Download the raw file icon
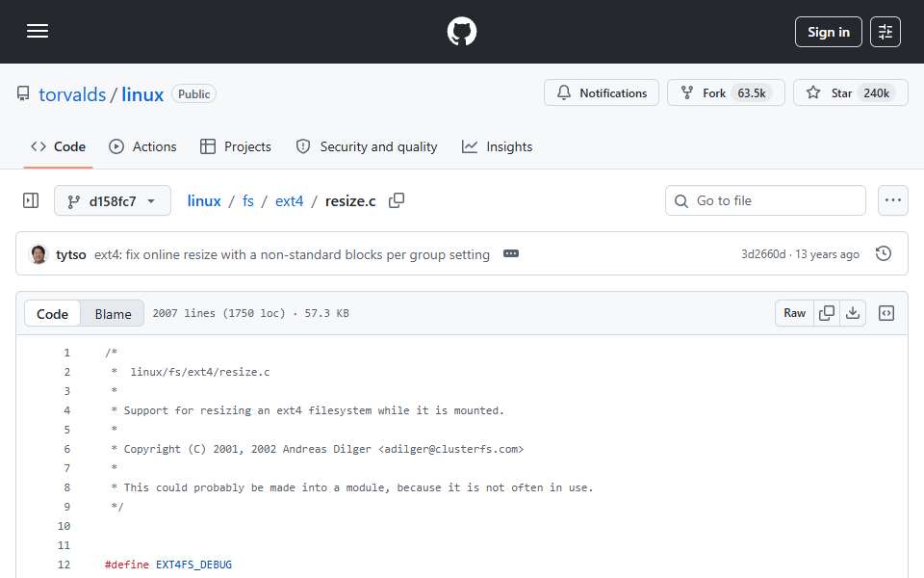 click(x=853, y=313)
